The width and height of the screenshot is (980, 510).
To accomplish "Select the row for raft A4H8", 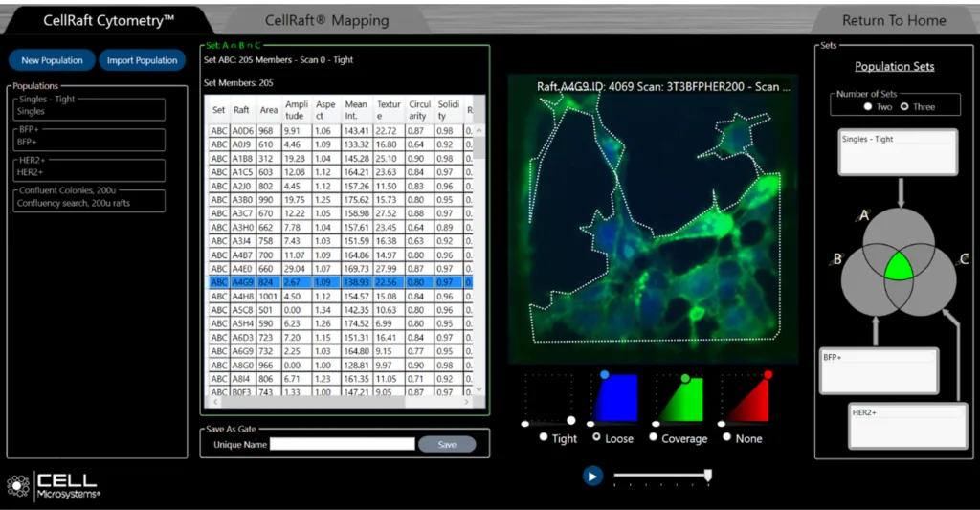I will (340, 297).
